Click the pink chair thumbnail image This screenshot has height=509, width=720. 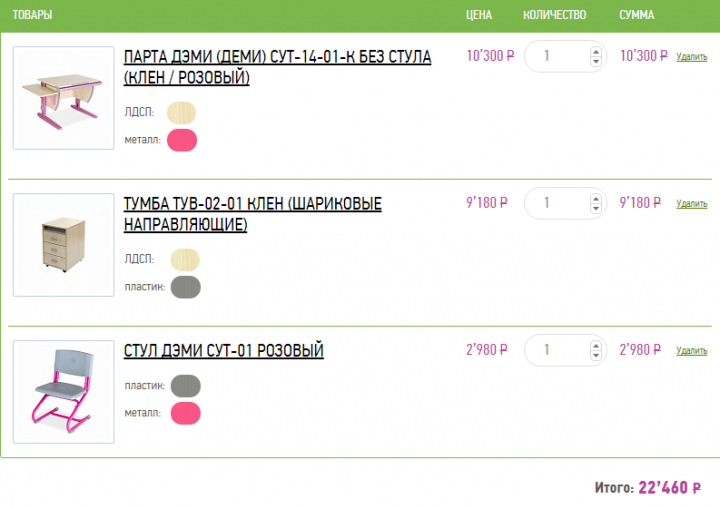[x=63, y=392]
